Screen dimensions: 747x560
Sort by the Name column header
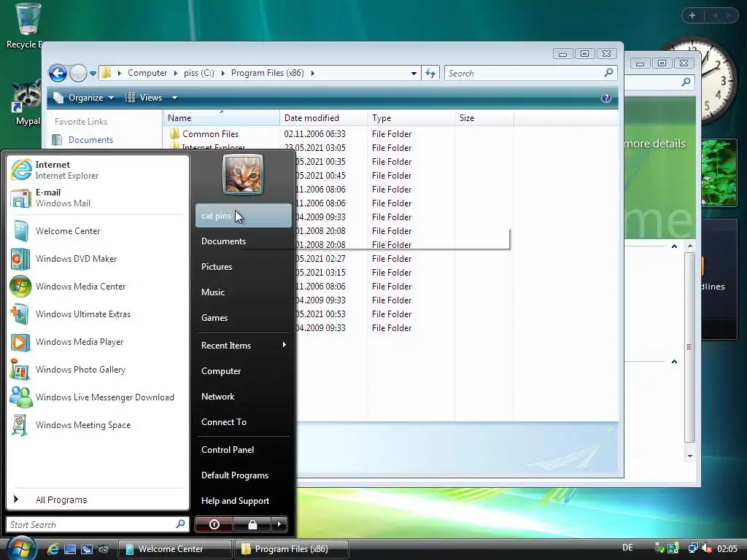(x=222, y=118)
